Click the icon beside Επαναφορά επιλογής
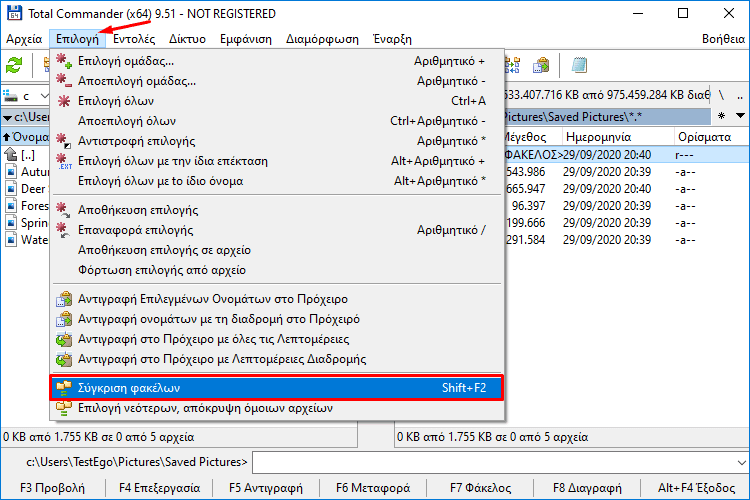 pos(64,230)
